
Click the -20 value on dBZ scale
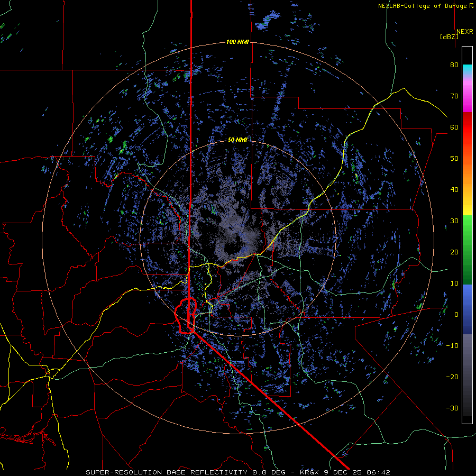(x=452, y=377)
